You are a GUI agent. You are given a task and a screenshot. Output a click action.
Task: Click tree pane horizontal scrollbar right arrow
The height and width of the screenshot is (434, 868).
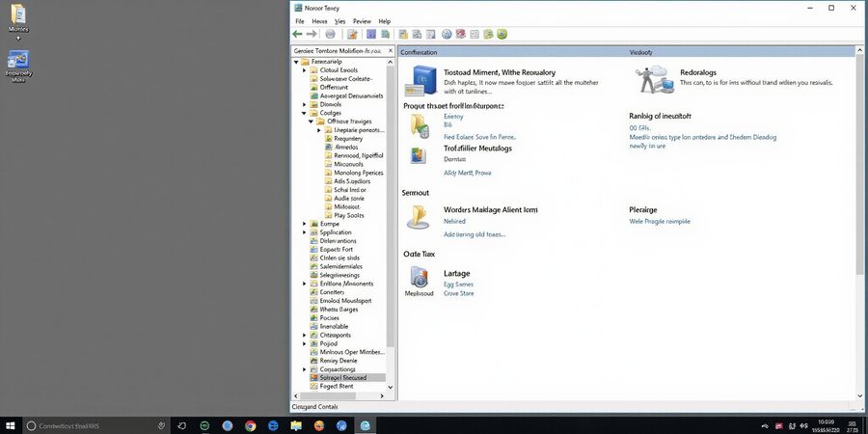point(382,396)
